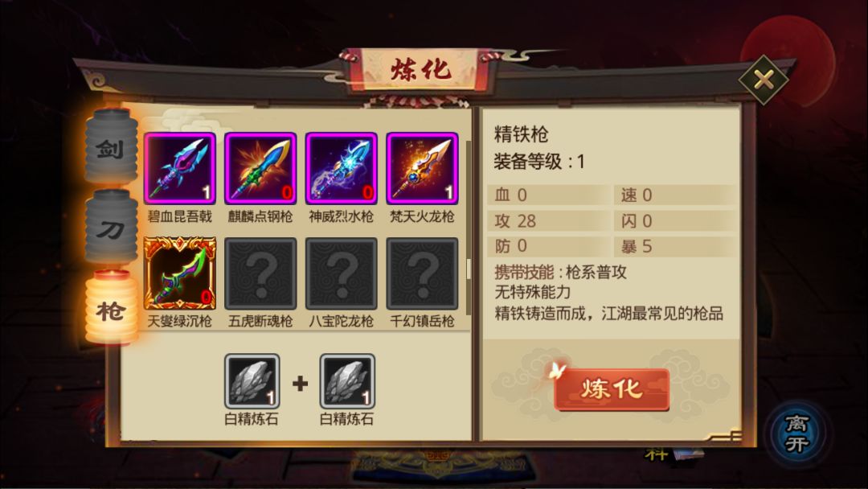
Task: Select the left 白精炼石 material icon
Action: [252, 381]
